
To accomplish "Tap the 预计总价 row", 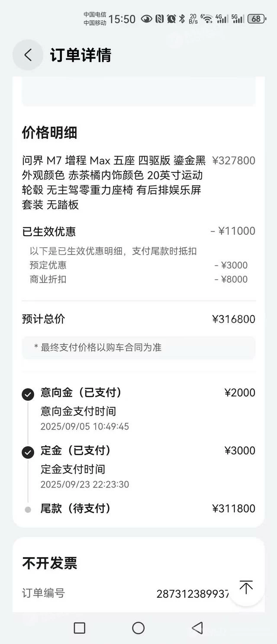I will (x=138, y=319).
